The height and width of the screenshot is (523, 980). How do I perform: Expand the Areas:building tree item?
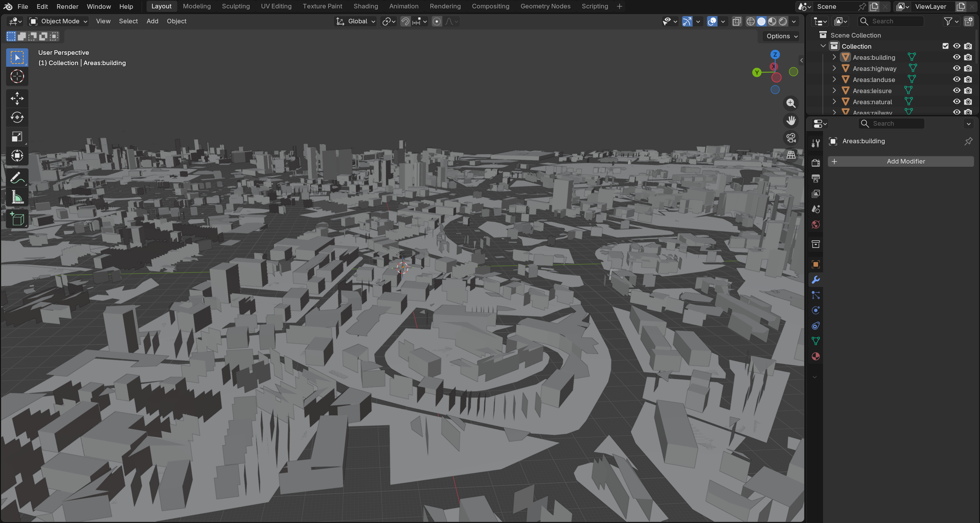point(835,57)
